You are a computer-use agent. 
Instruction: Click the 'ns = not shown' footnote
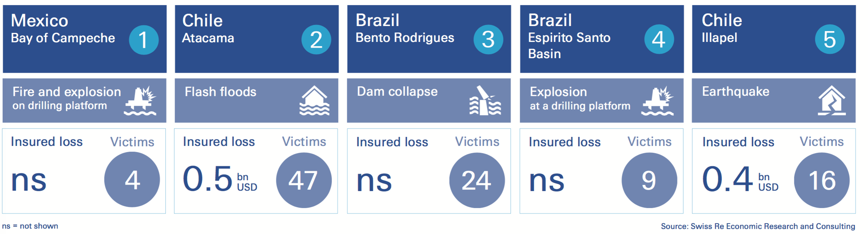[30, 226]
